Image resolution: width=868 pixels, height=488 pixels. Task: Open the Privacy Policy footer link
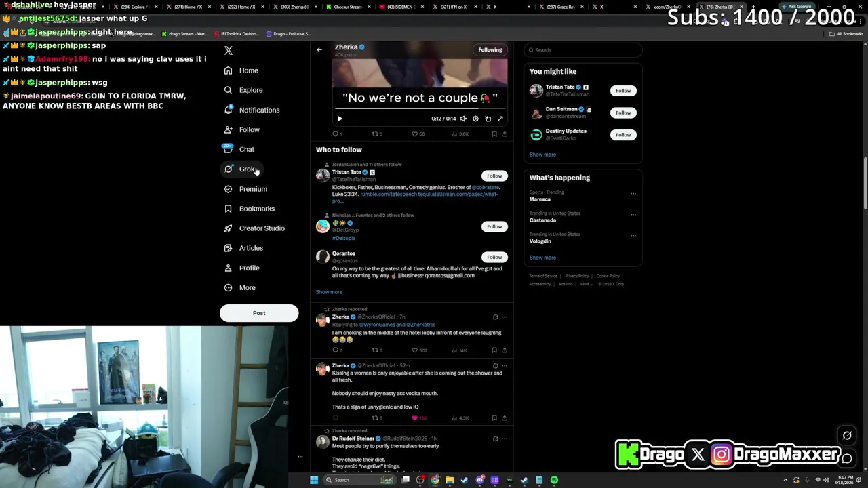577,276
